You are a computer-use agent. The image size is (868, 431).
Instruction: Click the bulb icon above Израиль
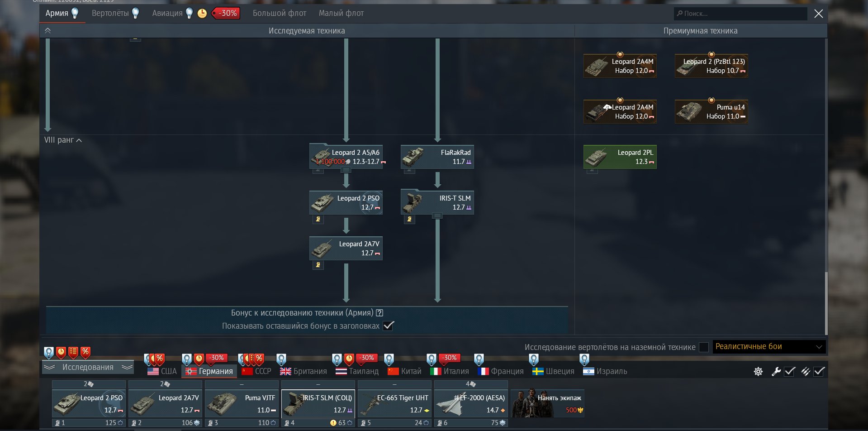click(x=584, y=359)
